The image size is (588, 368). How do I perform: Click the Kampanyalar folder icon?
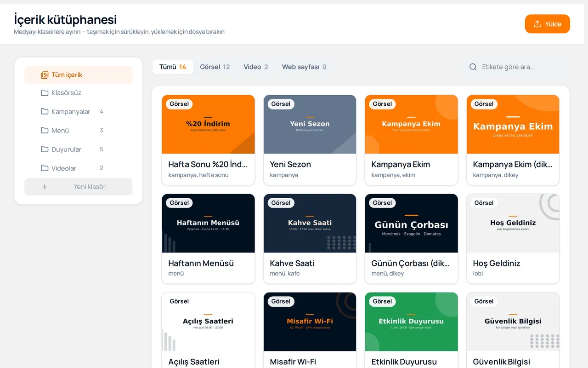[x=45, y=112]
